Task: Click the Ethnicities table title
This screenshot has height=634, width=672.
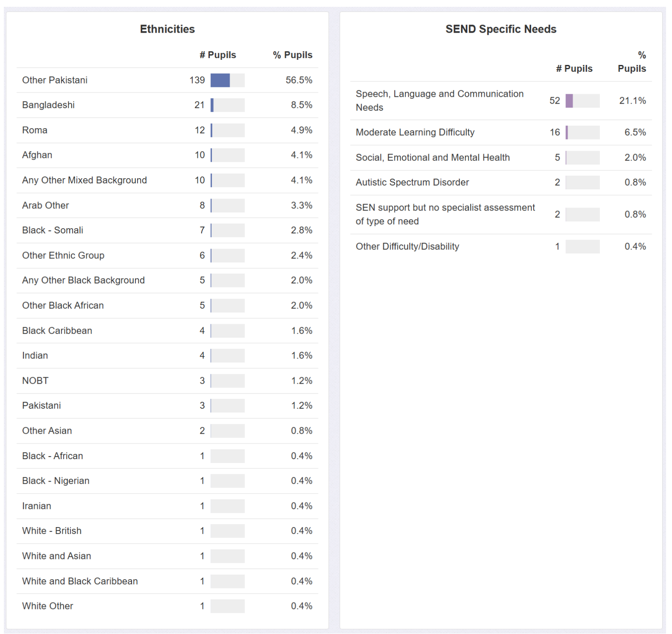Action: pyautogui.click(x=167, y=29)
